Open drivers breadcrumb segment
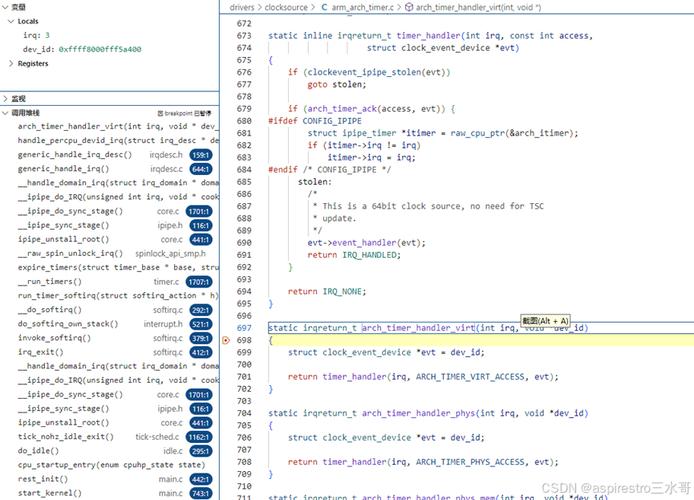Viewport: 694px width, 500px height. (x=242, y=8)
